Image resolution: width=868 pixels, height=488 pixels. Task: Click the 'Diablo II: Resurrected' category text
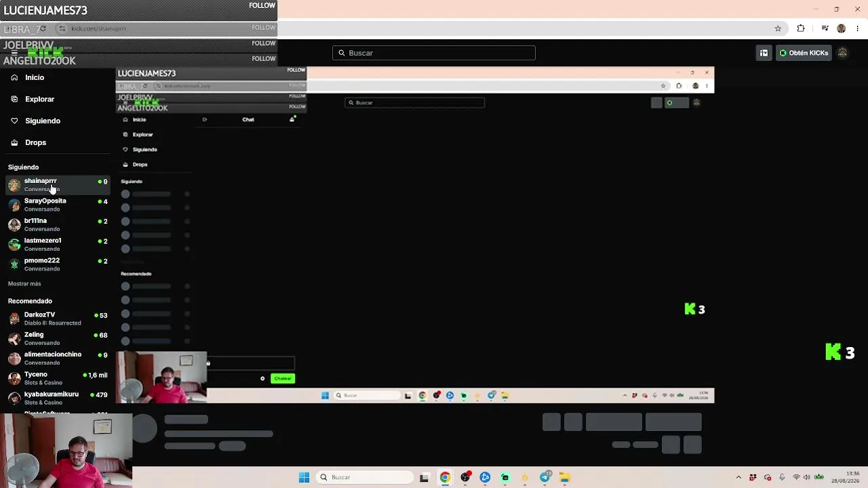[52, 323]
